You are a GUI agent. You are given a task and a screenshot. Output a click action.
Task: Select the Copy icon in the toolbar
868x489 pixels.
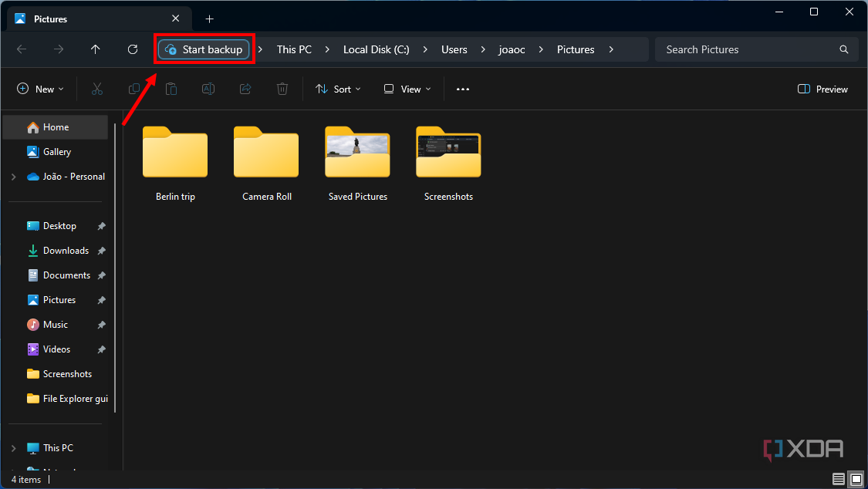point(134,89)
